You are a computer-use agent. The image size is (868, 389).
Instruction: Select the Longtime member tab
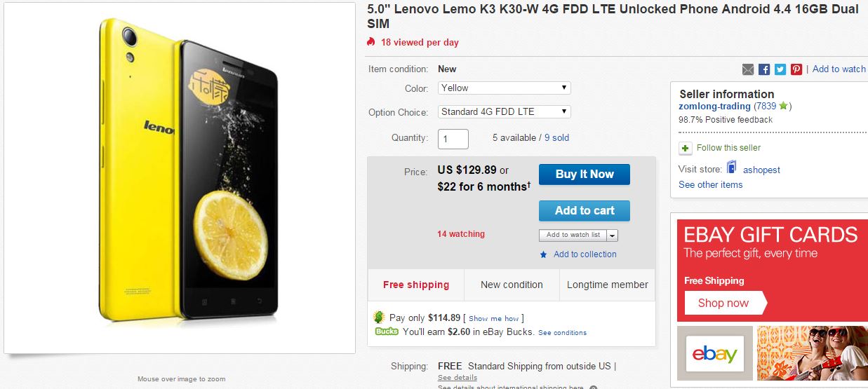(x=608, y=285)
